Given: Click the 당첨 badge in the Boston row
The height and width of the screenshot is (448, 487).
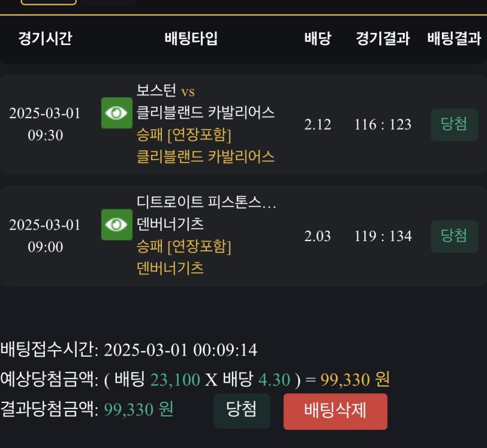Looking at the screenshot, I should tap(454, 124).
